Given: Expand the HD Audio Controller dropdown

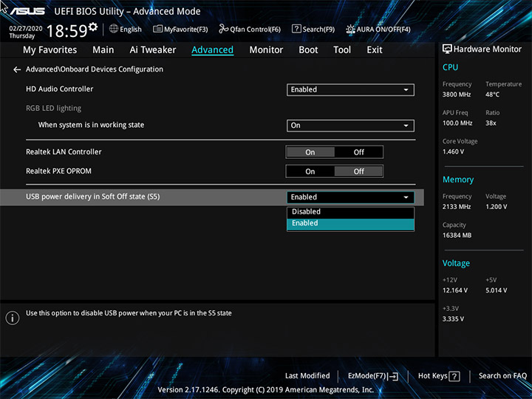Looking at the screenshot, I should coord(350,89).
